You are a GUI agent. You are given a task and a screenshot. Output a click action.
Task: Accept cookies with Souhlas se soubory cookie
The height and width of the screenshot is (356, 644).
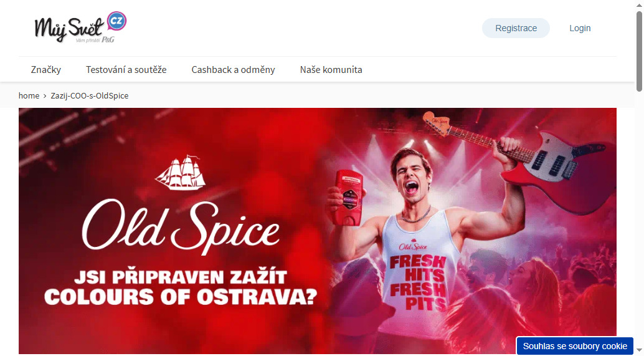coord(575,346)
